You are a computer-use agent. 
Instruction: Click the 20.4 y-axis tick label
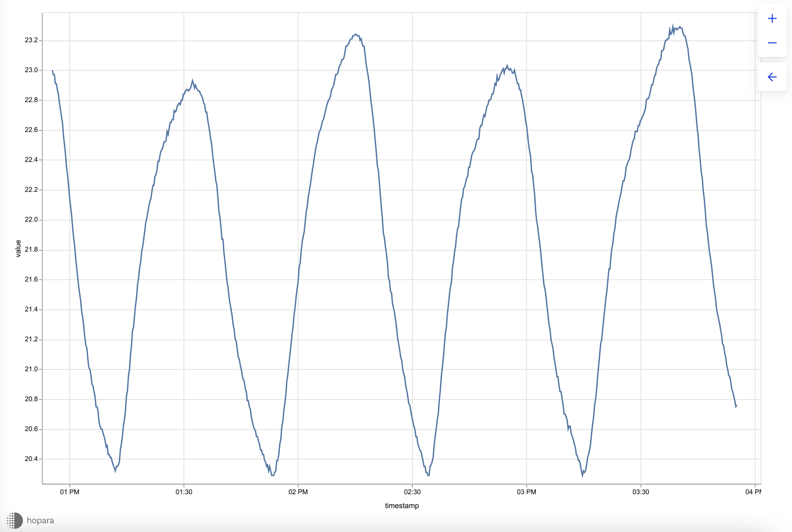coord(31,459)
